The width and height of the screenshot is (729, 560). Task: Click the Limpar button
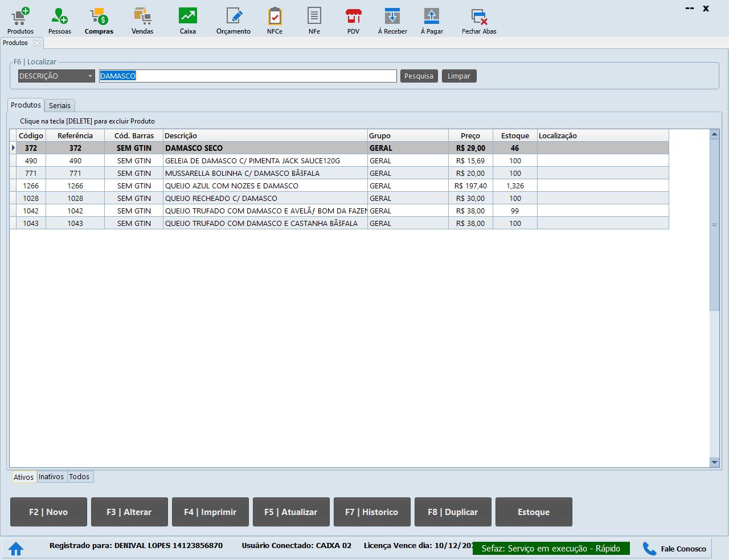[x=458, y=76]
